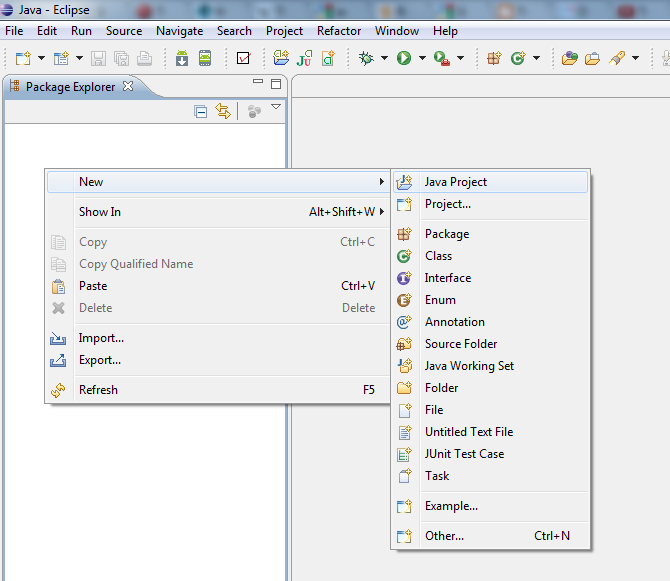Open the Search menu in the menu bar

(234, 31)
